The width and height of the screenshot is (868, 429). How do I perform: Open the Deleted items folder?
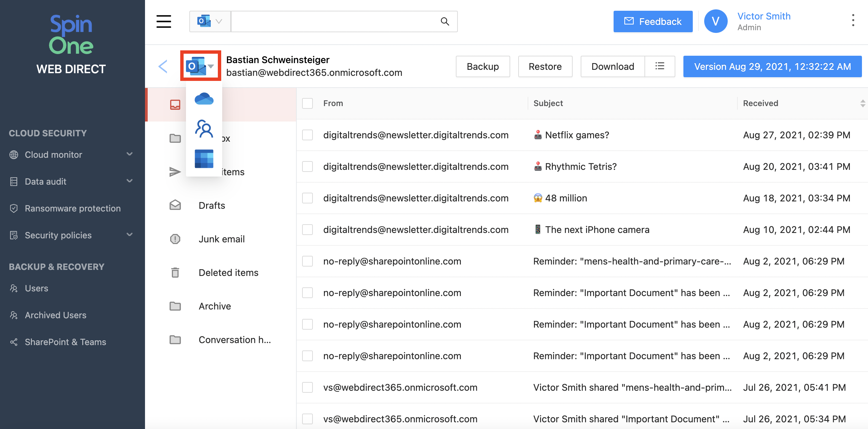pos(228,273)
